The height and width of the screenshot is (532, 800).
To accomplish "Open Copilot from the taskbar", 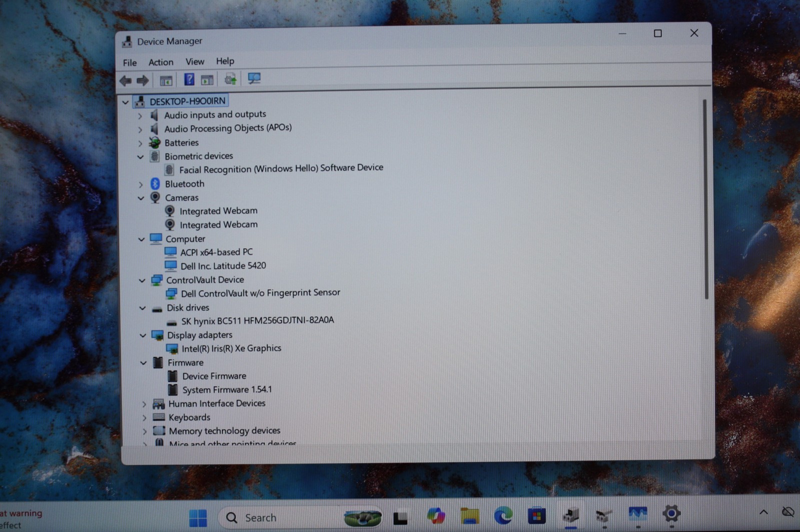I will 436,516.
